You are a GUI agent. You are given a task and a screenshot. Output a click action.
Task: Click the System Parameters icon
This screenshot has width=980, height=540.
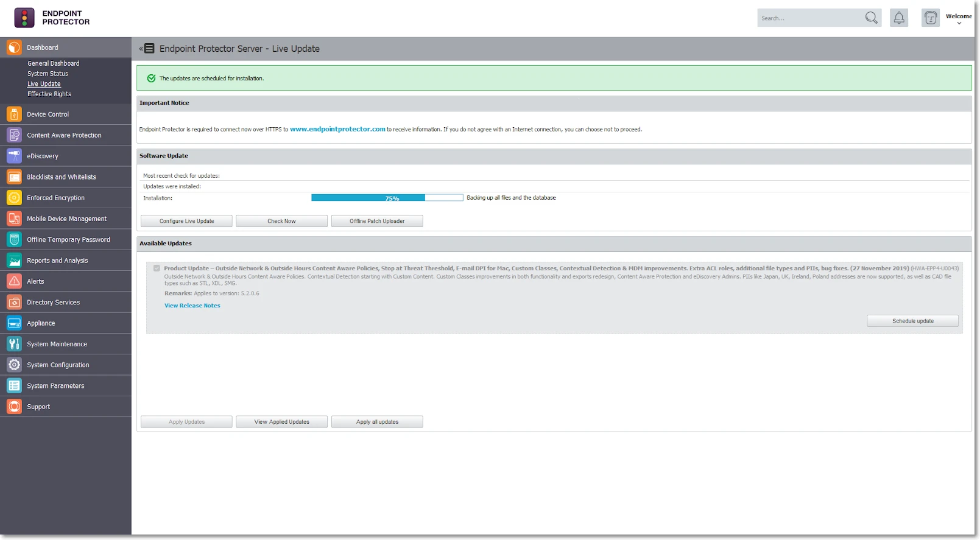(14, 386)
